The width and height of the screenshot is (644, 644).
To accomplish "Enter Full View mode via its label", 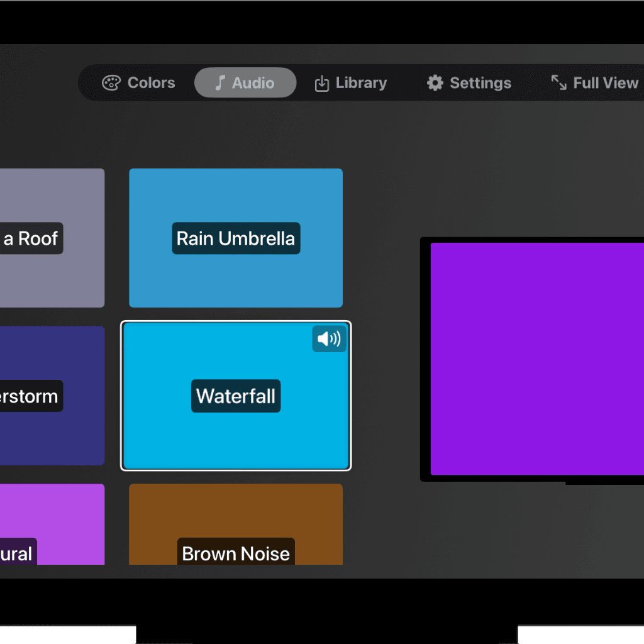I will click(605, 83).
